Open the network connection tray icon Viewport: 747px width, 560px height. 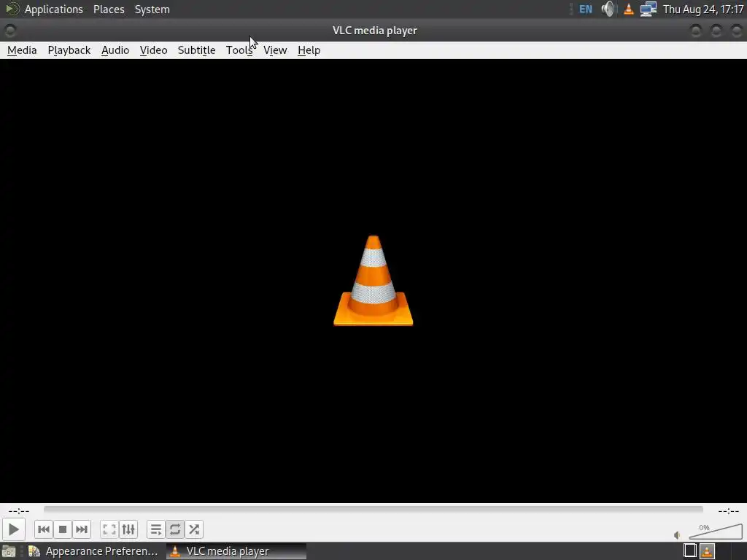pos(649,9)
